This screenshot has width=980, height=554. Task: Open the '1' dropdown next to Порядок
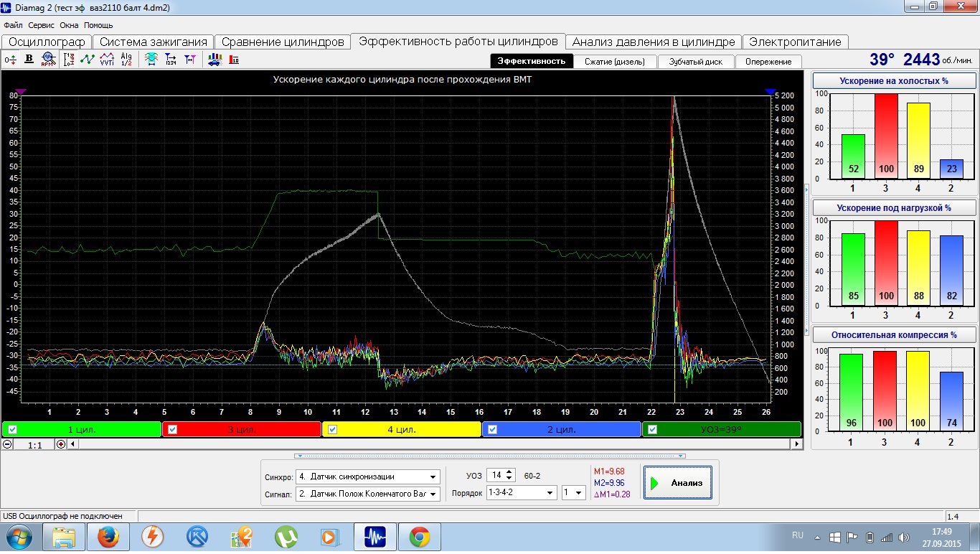(x=580, y=493)
